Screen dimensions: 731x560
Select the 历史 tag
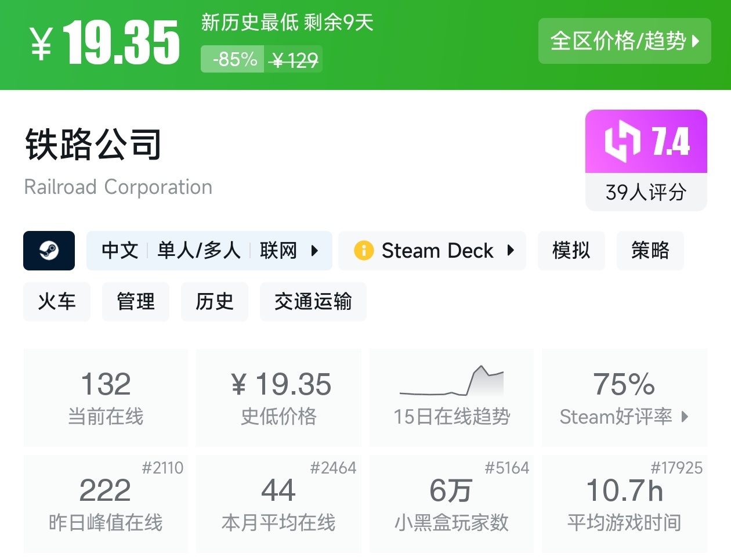coord(215,302)
